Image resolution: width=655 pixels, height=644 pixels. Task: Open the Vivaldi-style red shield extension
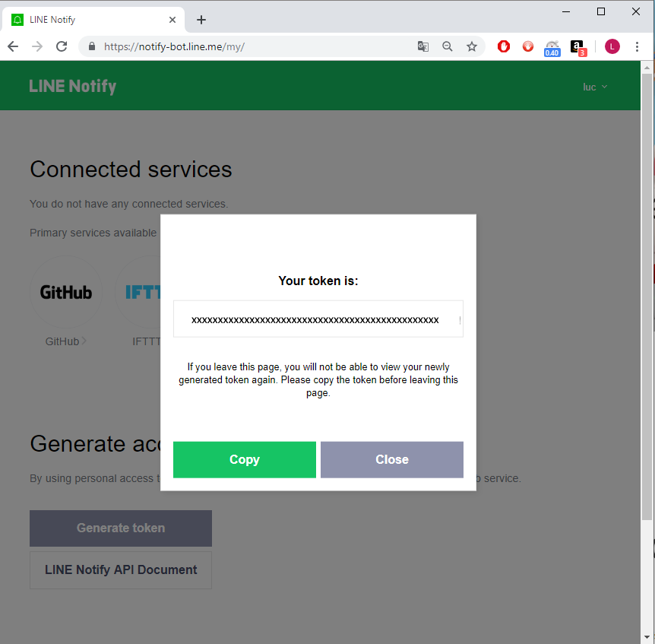(528, 46)
